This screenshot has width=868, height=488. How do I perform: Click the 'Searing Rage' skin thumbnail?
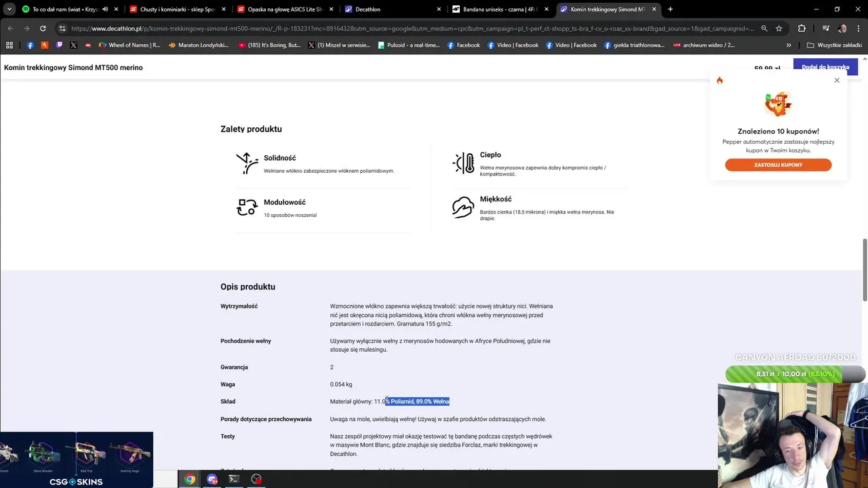click(130, 456)
